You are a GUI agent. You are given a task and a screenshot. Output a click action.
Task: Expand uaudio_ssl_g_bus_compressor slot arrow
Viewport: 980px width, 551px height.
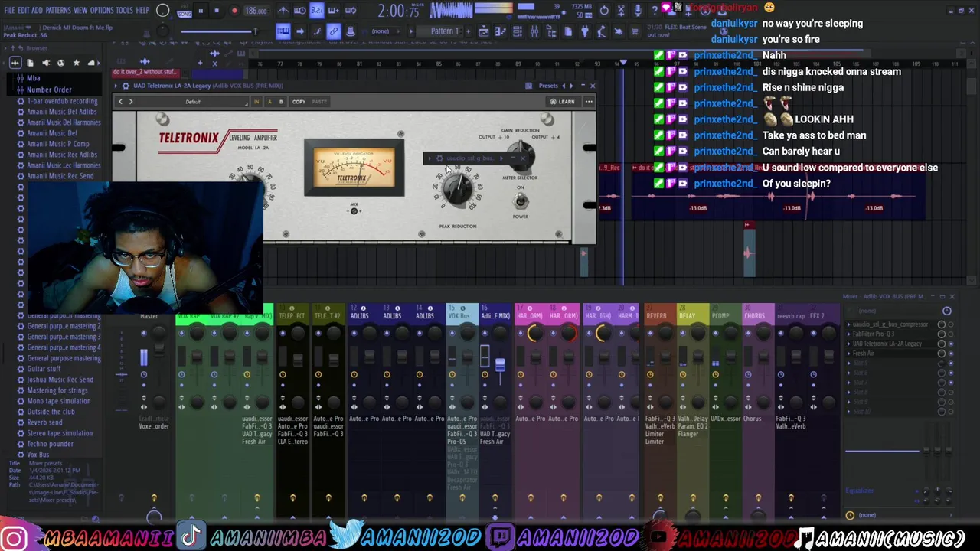tap(848, 324)
